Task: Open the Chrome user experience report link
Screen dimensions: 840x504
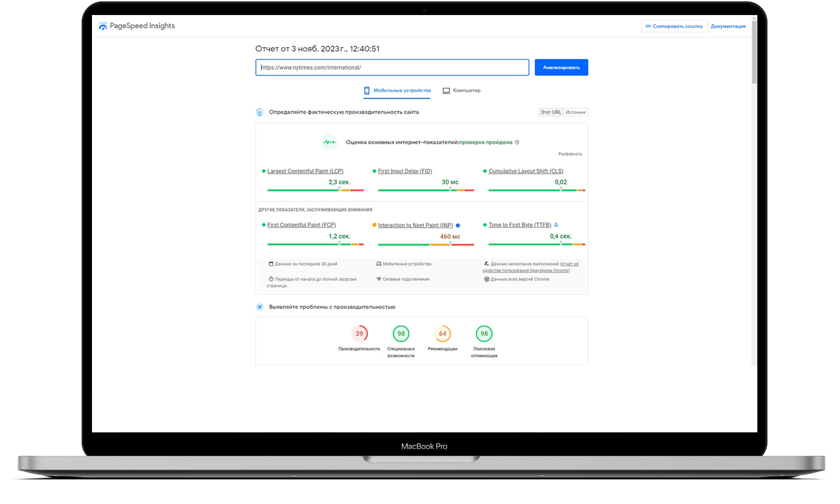Action: 530,267
